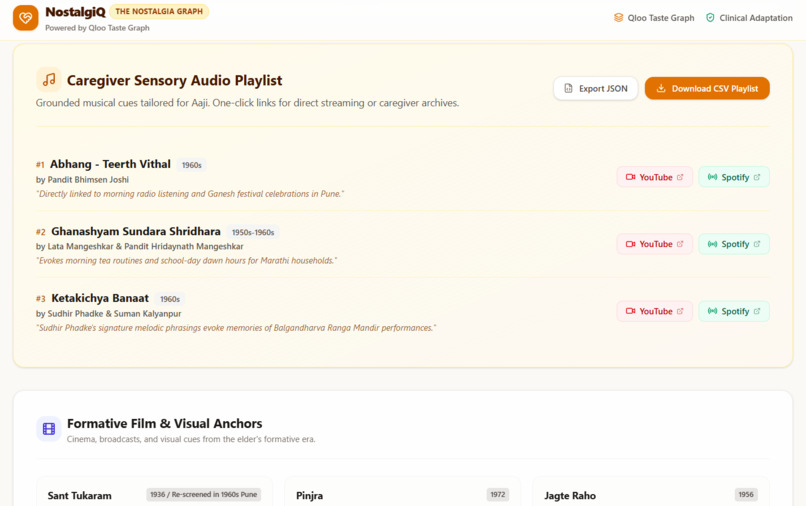Click external link icon on Abhang Spotify
This screenshot has height=506, width=806.
[x=757, y=177]
